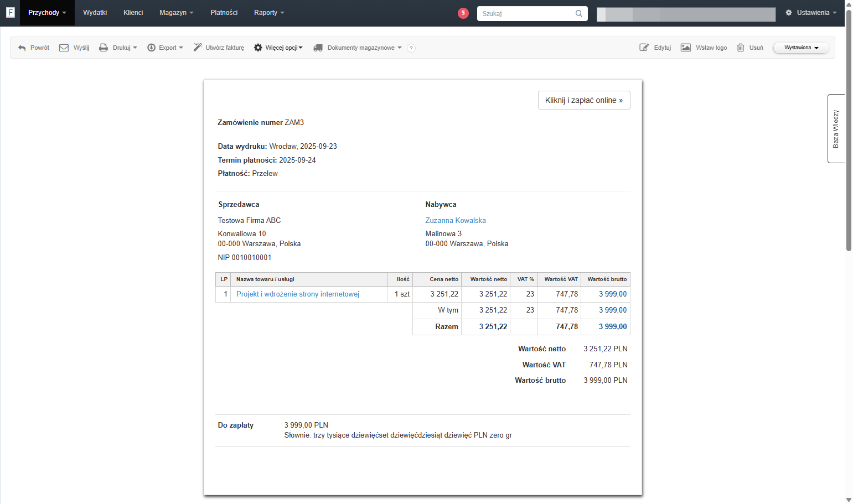Click the order number ZAM3 text
Viewport: 853px width, 504px height.
coord(294,123)
